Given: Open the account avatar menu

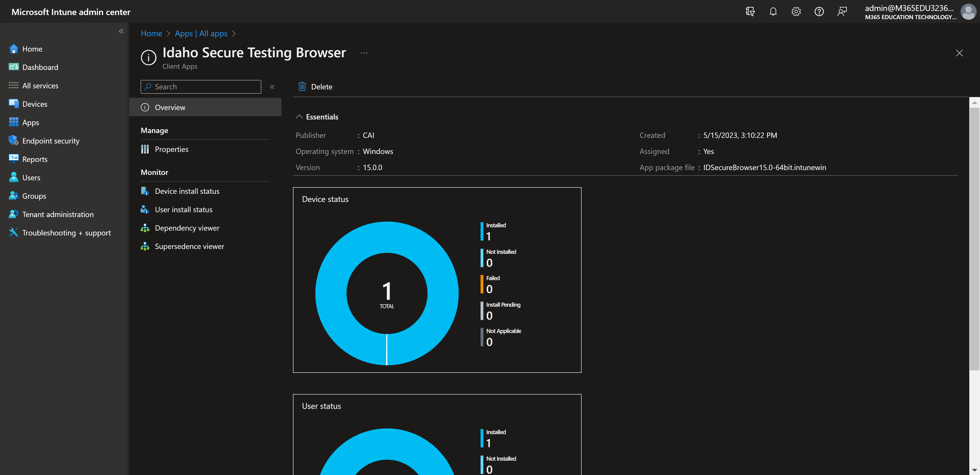Looking at the screenshot, I should [x=968, y=11].
